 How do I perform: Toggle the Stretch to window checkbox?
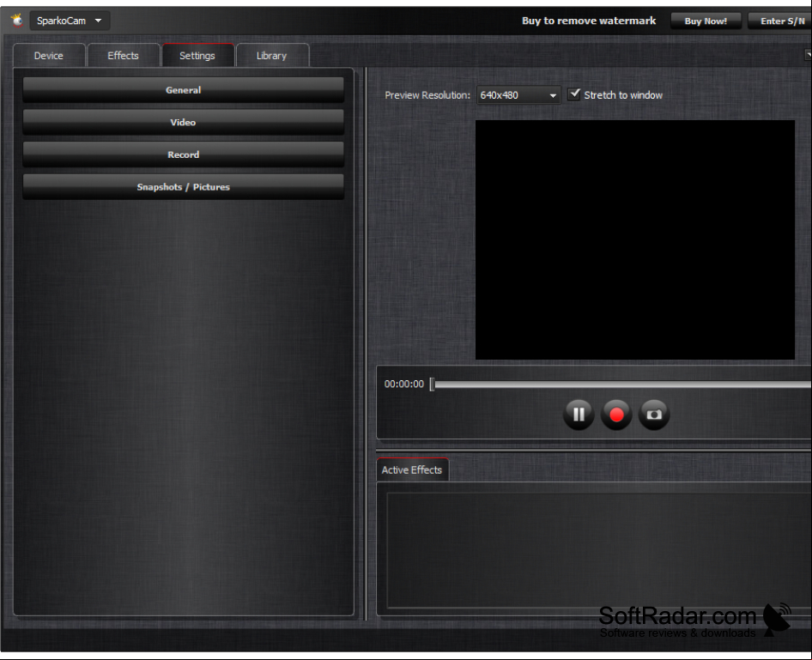click(573, 94)
